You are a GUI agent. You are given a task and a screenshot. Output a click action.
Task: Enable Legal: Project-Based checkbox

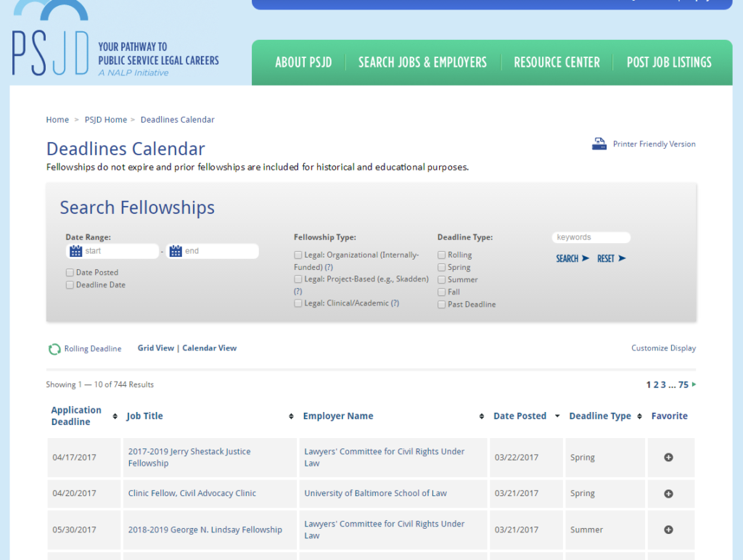(x=298, y=279)
